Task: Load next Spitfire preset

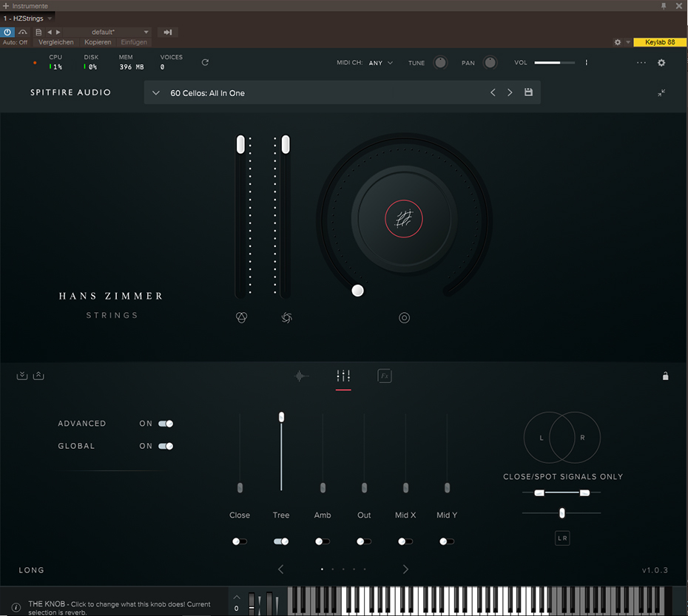Action: pyautogui.click(x=510, y=92)
